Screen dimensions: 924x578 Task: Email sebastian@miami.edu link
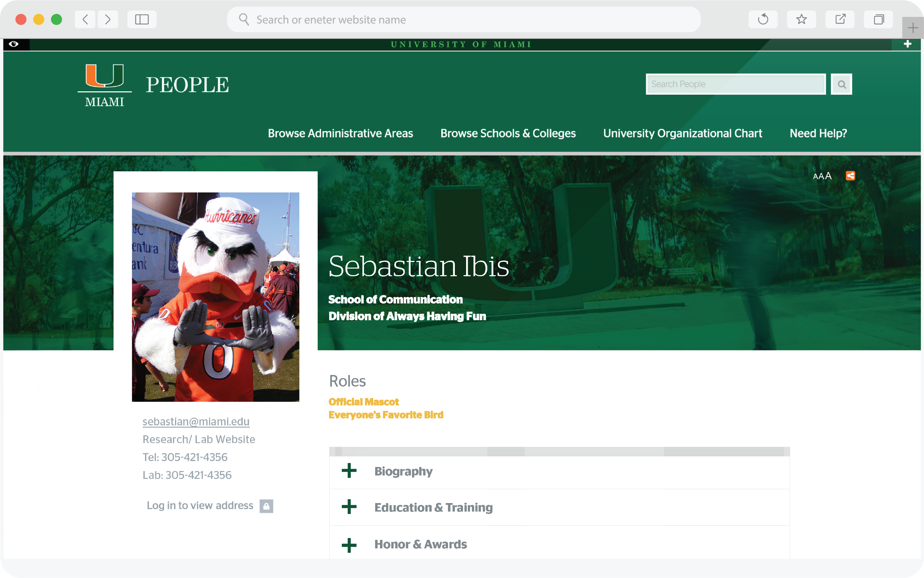tap(196, 421)
